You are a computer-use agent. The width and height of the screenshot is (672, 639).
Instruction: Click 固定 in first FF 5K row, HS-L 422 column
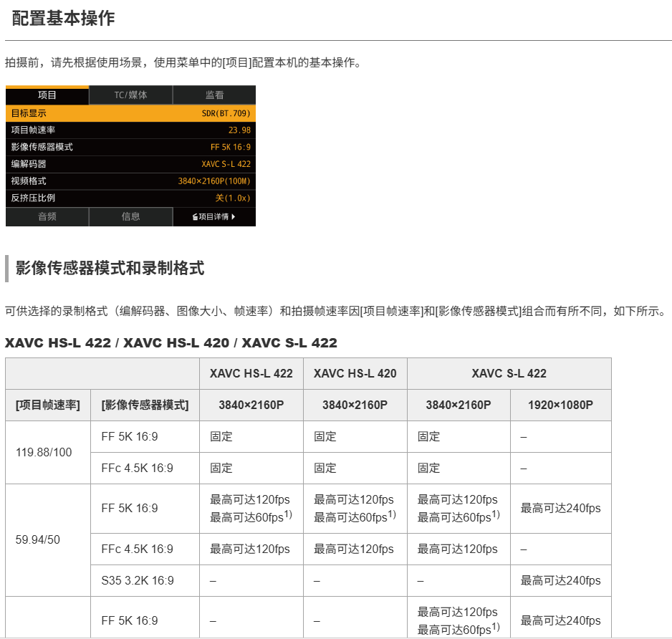[x=251, y=437]
